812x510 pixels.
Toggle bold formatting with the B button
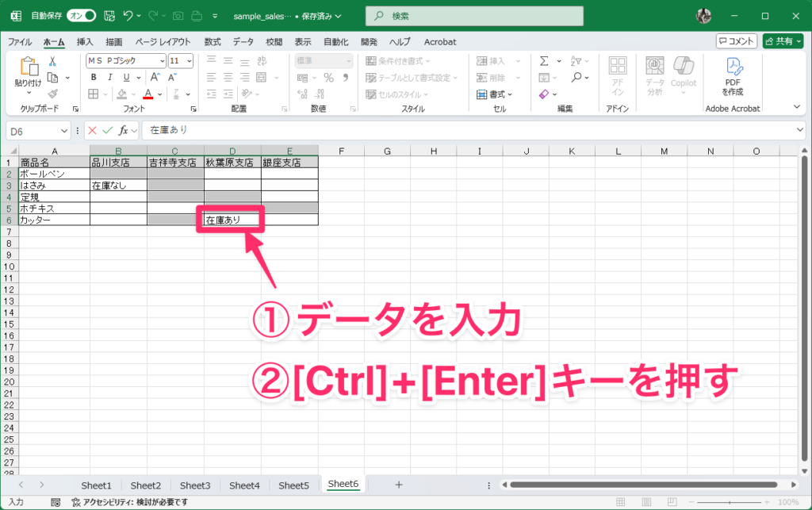click(93, 77)
